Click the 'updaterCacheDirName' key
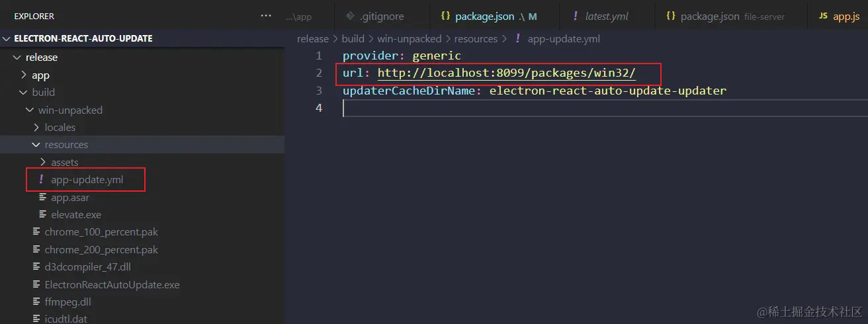 pos(410,91)
